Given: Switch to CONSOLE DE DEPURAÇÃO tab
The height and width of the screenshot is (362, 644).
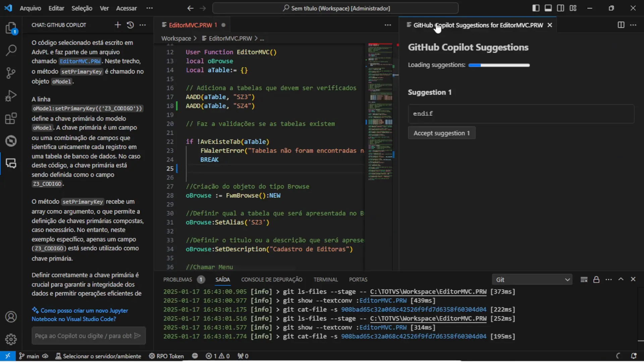Looking at the screenshot, I should [272, 280].
